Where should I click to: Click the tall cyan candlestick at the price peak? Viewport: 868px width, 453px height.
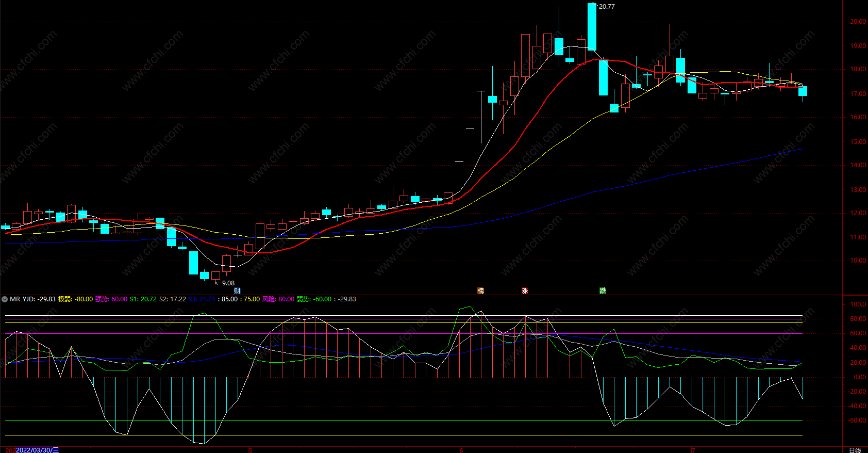tap(592, 27)
